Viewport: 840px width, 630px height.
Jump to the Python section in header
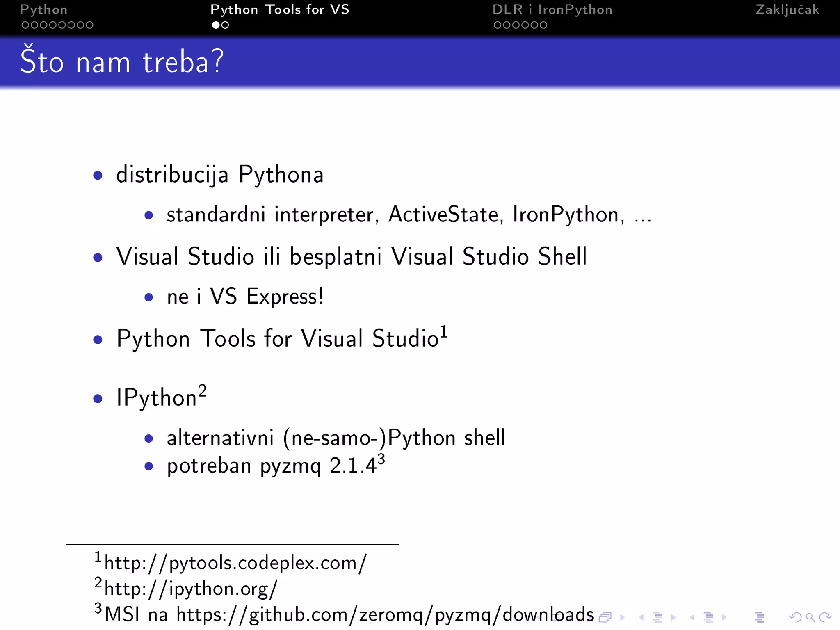(x=43, y=9)
